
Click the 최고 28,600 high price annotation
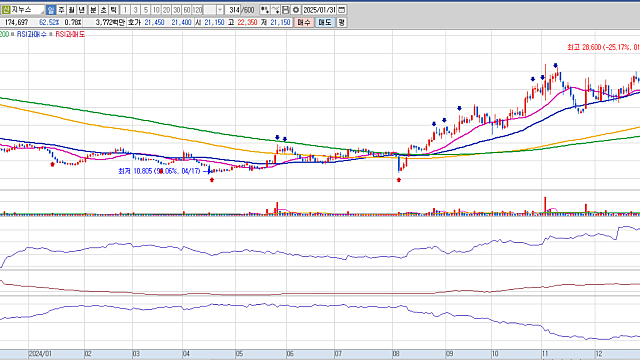tap(603, 47)
